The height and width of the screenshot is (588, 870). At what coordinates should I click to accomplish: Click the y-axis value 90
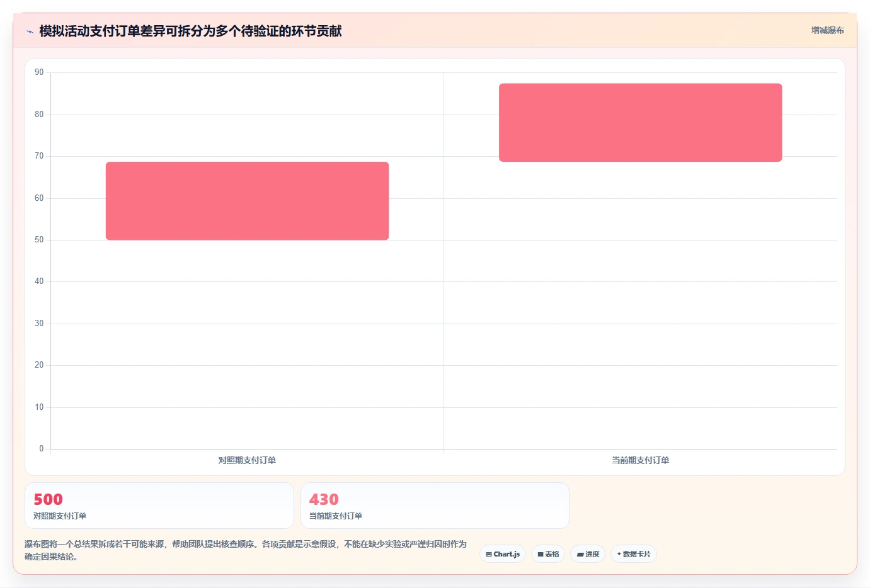pyautogui.click(x=39, y=72)
